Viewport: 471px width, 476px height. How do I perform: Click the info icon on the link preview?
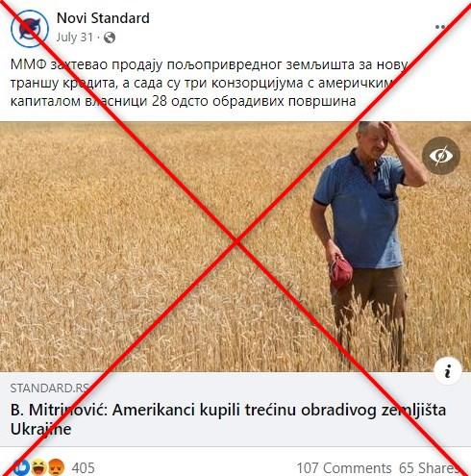point(448,371)
